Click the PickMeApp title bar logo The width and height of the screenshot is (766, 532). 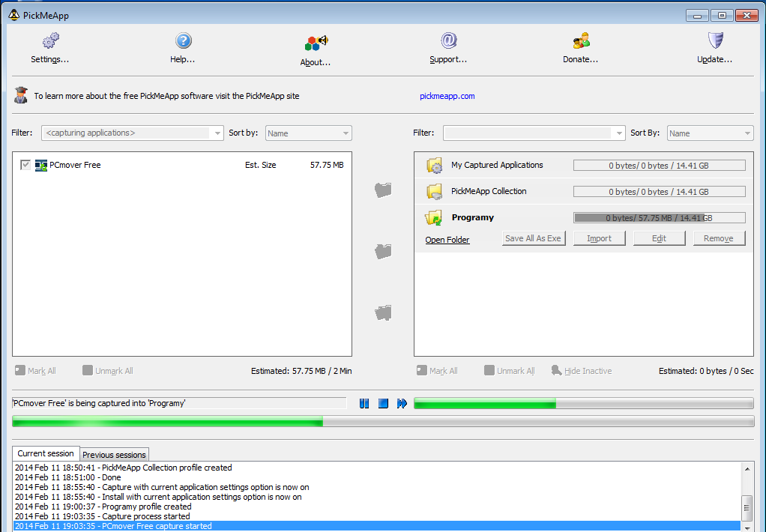(13, 15)
